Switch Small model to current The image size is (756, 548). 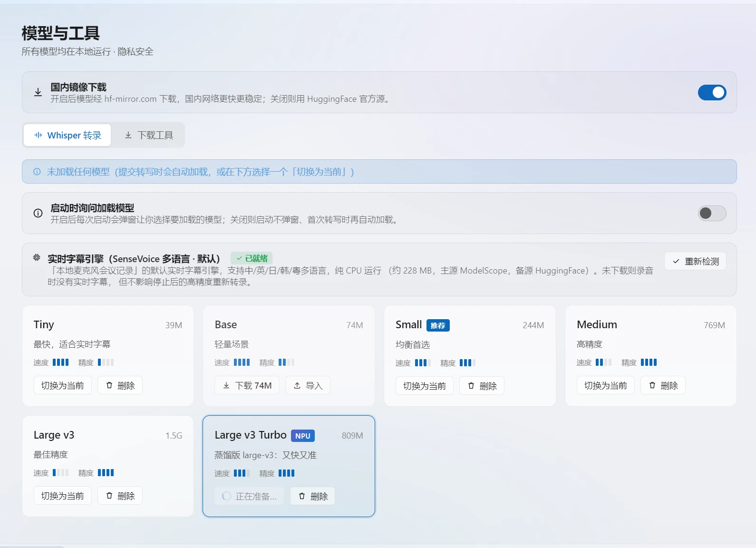[x=425, y=386]
